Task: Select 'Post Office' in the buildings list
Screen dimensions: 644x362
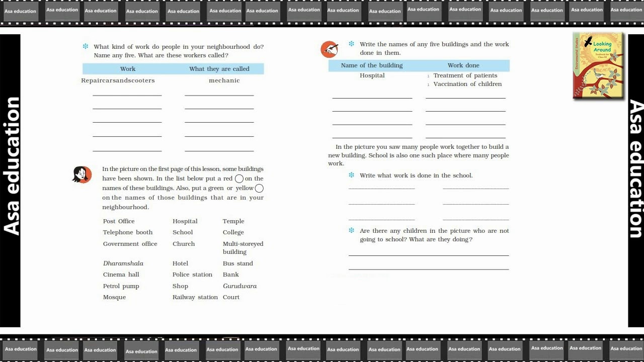Action: pyautogui.click(x=119, y=221)
